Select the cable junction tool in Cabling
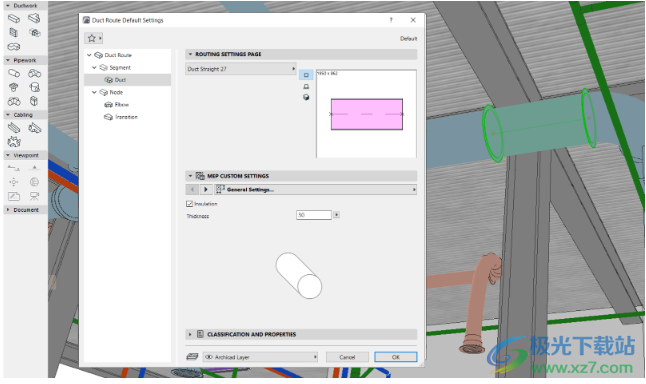Screen dimensions: 646x384 (x=14, y=142)
